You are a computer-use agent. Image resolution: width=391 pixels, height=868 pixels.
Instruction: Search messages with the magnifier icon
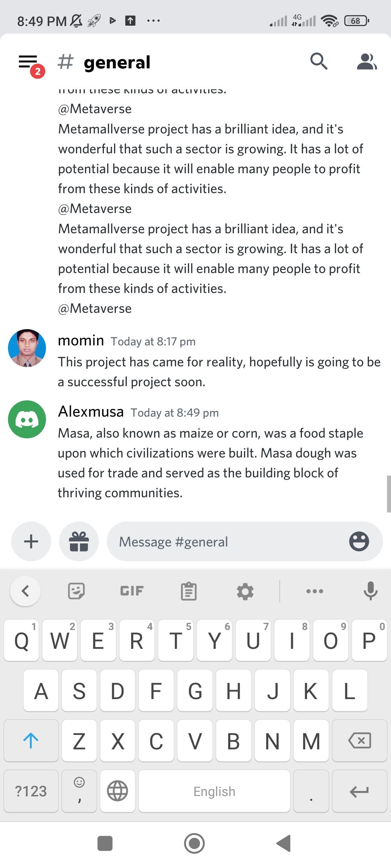coord(319,61)
